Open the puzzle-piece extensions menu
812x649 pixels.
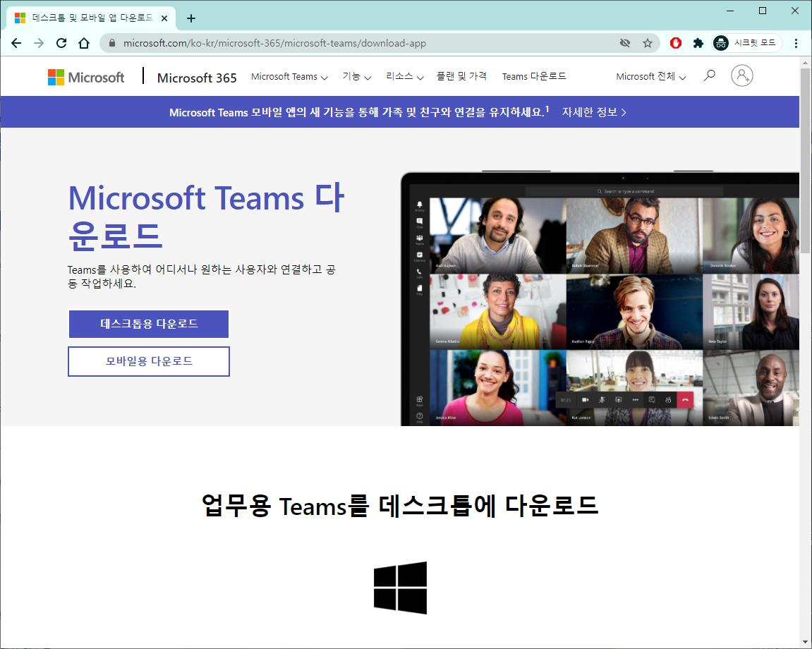click(x=698, y=43)
